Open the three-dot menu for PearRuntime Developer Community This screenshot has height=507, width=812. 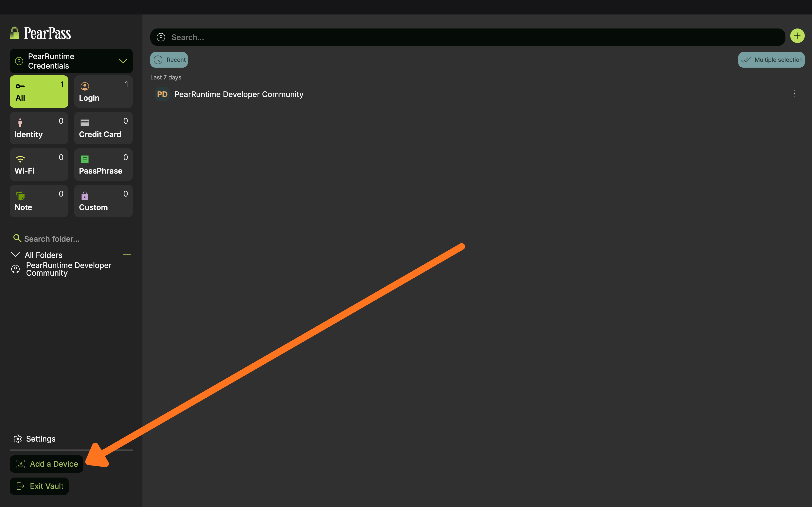794,94
